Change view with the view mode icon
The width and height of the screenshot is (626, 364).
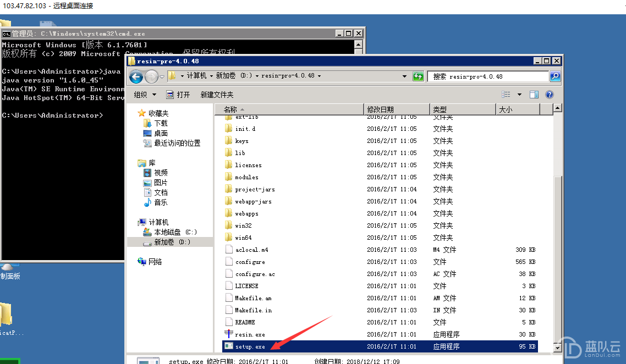[x=506, y=95]
